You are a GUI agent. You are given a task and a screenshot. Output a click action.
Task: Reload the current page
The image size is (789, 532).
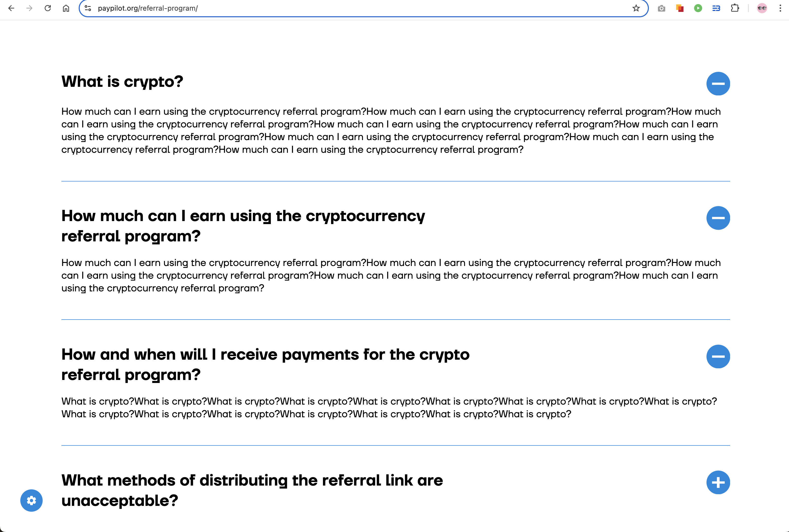(x=48, y=8)
